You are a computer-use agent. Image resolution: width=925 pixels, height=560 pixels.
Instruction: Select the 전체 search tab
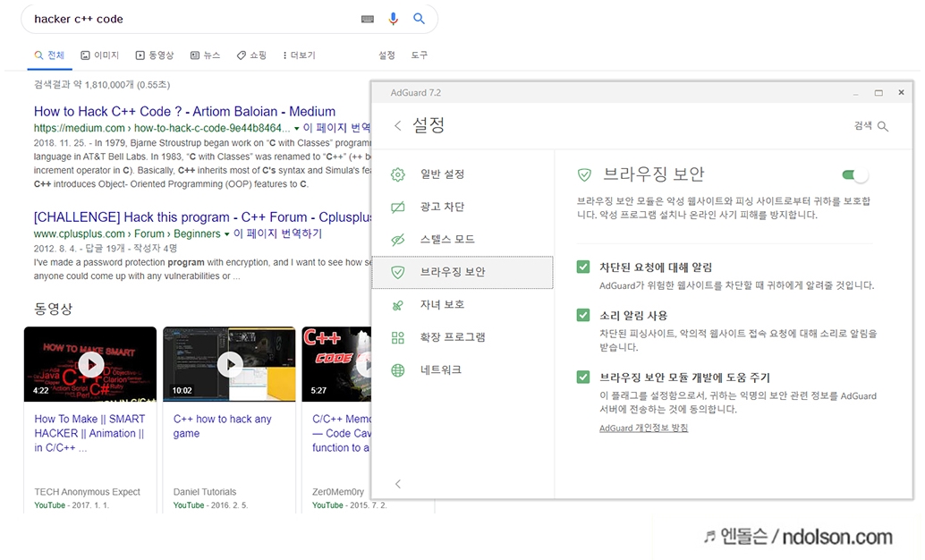point(49,55)
